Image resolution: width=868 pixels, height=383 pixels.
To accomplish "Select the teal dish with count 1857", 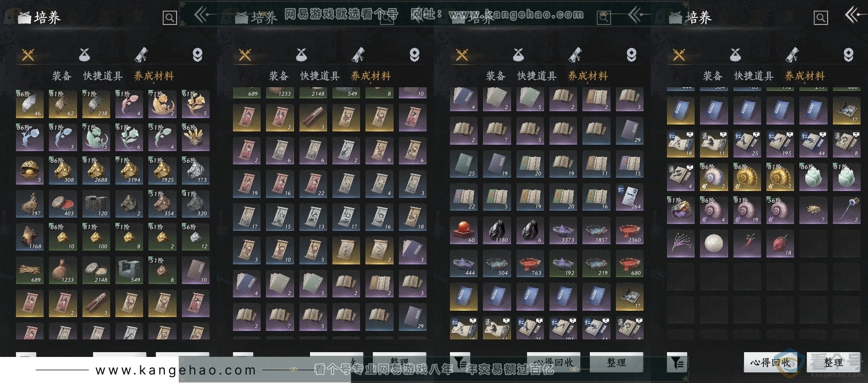I will click(x=596, y=230).
